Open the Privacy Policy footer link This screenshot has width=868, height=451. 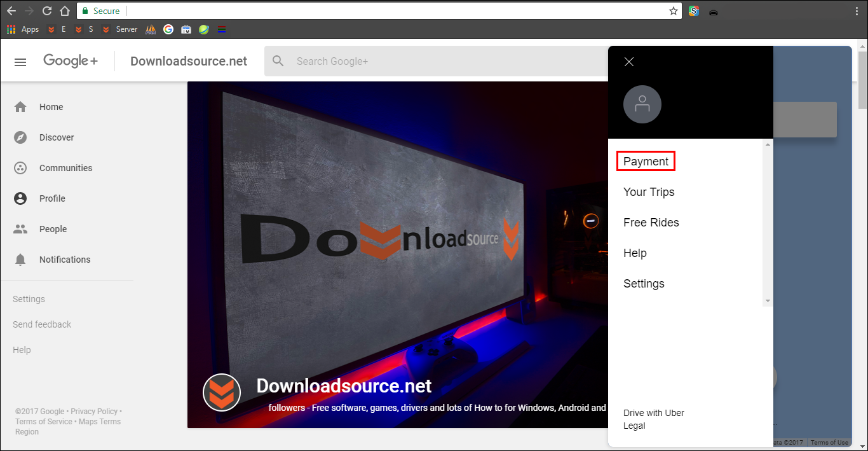[94, 412]
